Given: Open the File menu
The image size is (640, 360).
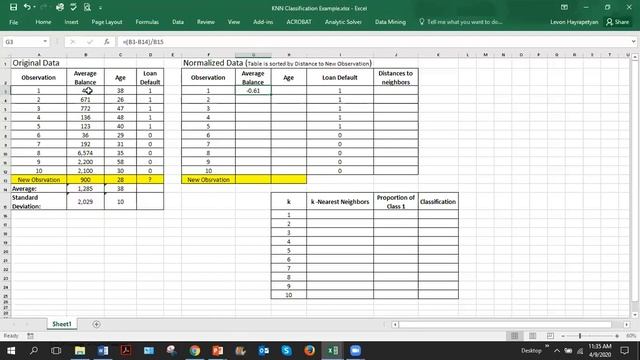Looking at the screenshot, I should click(x=13, y=22).
